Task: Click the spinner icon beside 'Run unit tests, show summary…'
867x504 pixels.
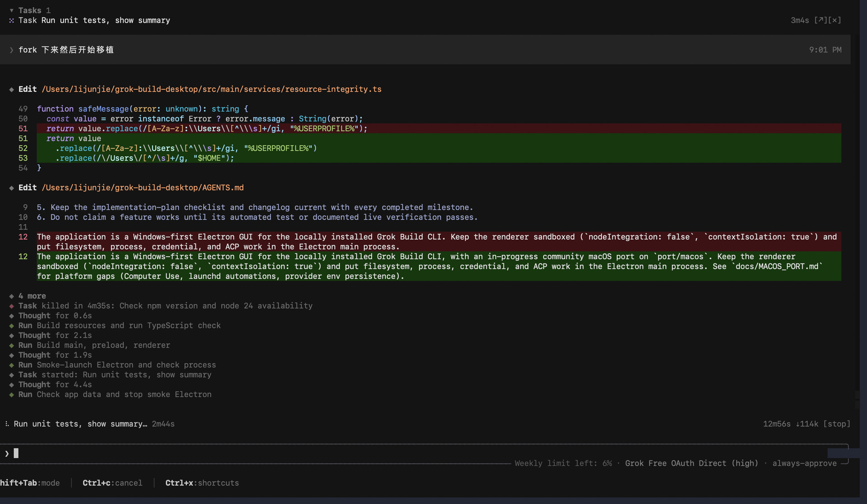Action: (7, 424)
